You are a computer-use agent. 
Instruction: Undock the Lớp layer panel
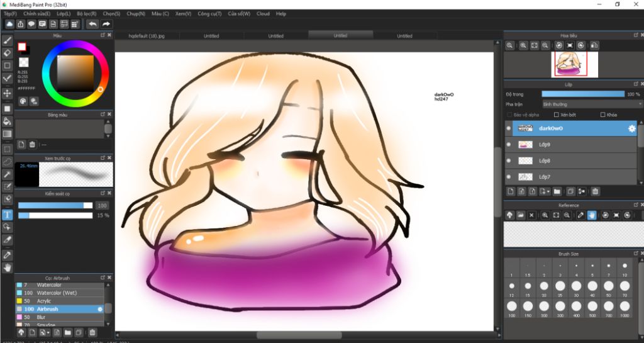636,84
